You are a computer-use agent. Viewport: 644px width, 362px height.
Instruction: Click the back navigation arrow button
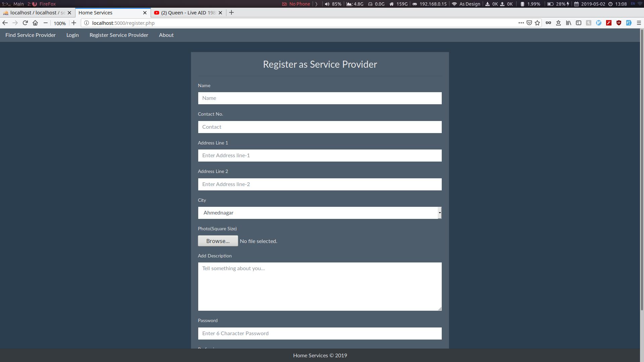click(x=5, y=23)
